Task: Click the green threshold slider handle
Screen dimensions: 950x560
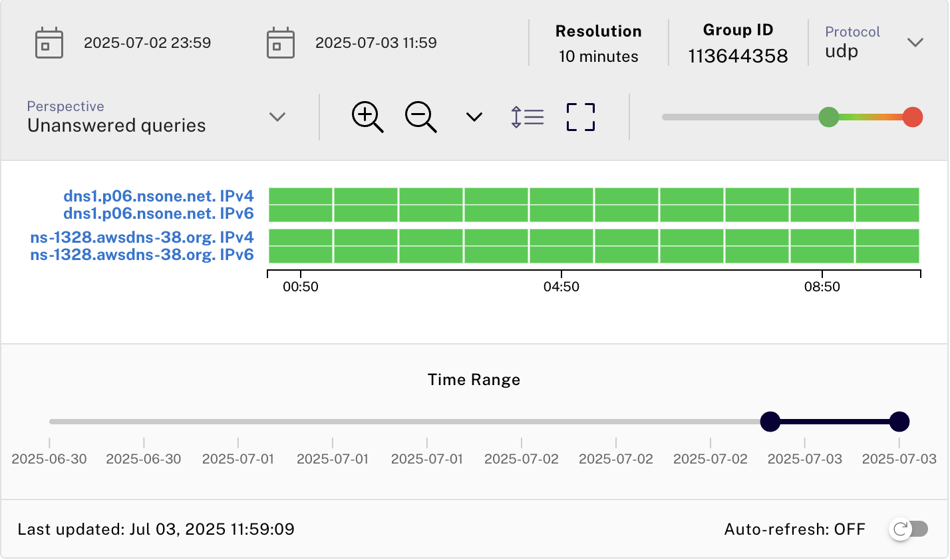Action: [x=828, y=116]
